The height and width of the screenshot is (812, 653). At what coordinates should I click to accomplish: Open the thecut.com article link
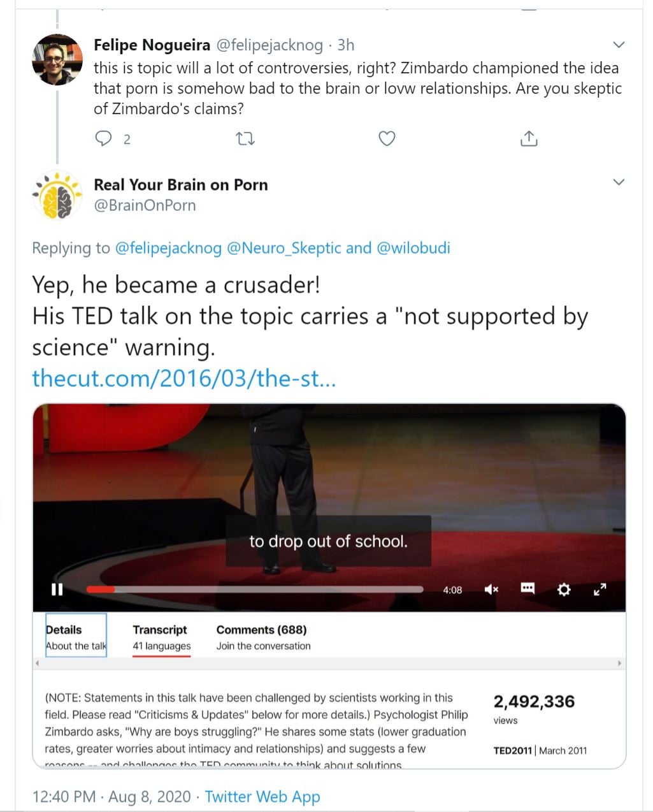[x=184, y=379]
